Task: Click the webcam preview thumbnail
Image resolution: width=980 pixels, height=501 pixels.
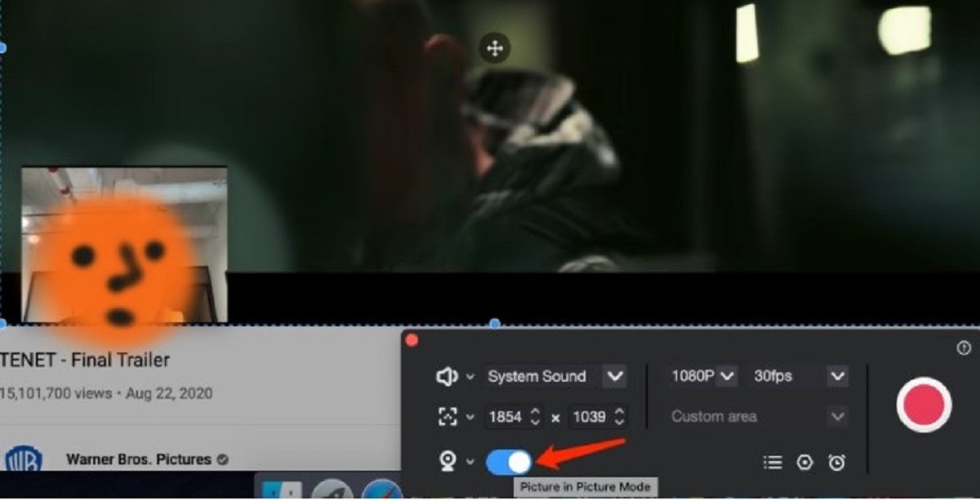Action: point(124,245)
